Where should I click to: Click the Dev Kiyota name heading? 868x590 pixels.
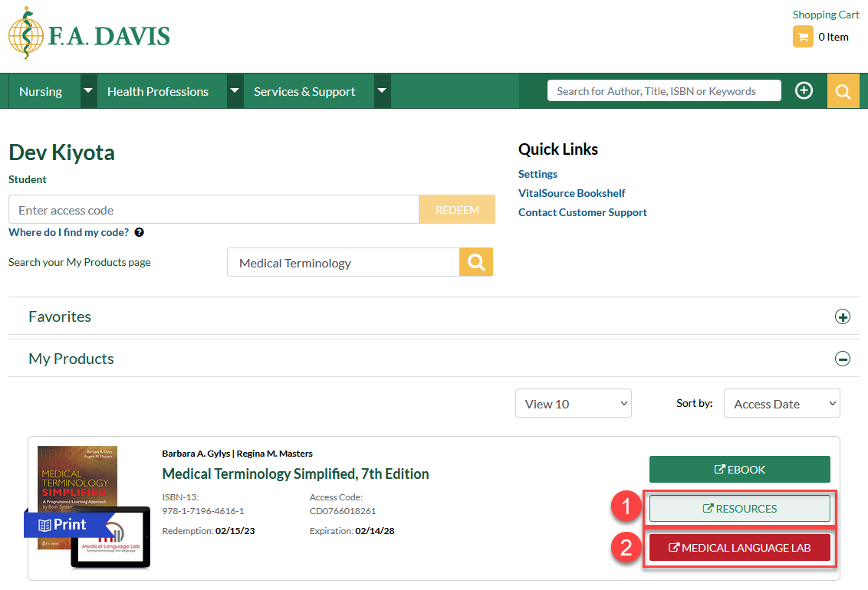pyautogui.click(x=61, y=152)
